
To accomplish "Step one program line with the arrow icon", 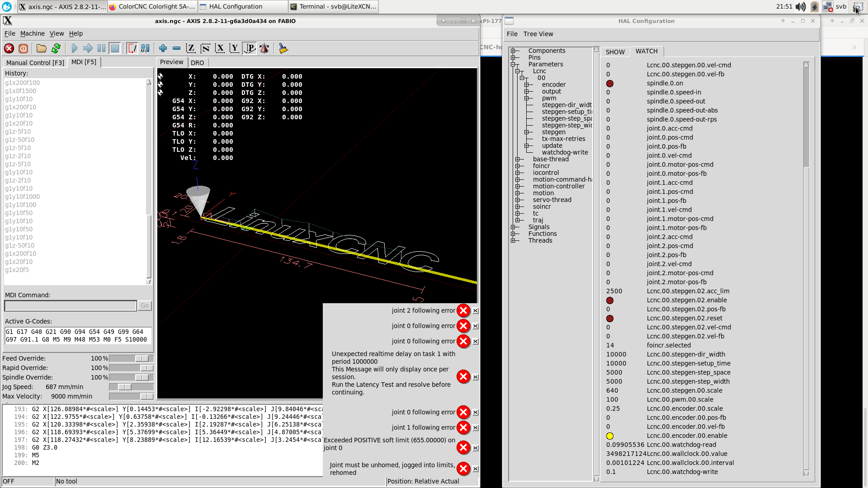I will (x=88, y=48).
